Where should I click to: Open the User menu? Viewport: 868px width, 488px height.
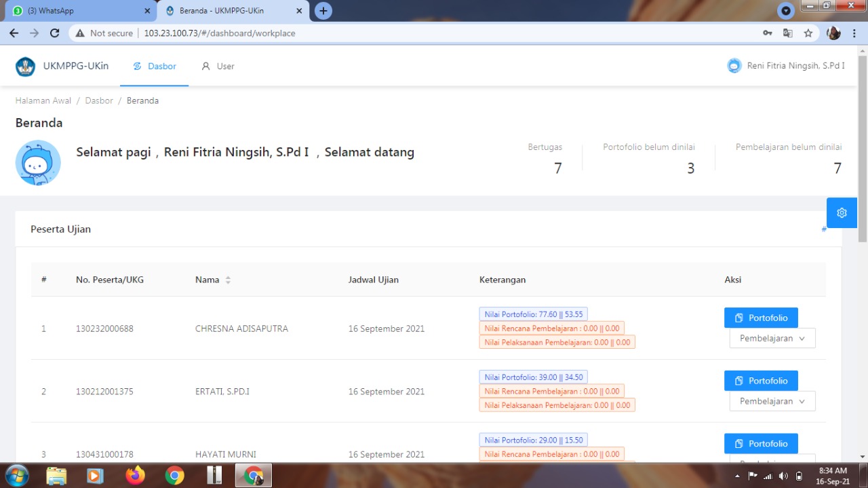(x=218, y=67)
